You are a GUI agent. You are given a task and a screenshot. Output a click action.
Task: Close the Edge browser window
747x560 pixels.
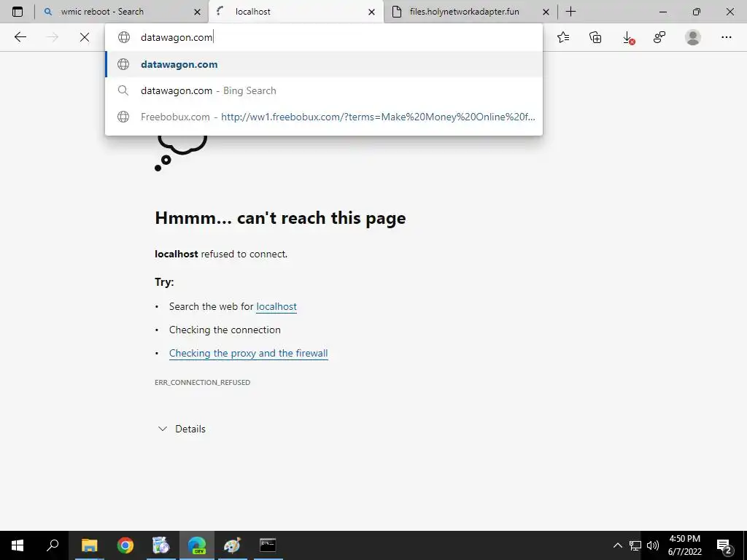point(729,12)
